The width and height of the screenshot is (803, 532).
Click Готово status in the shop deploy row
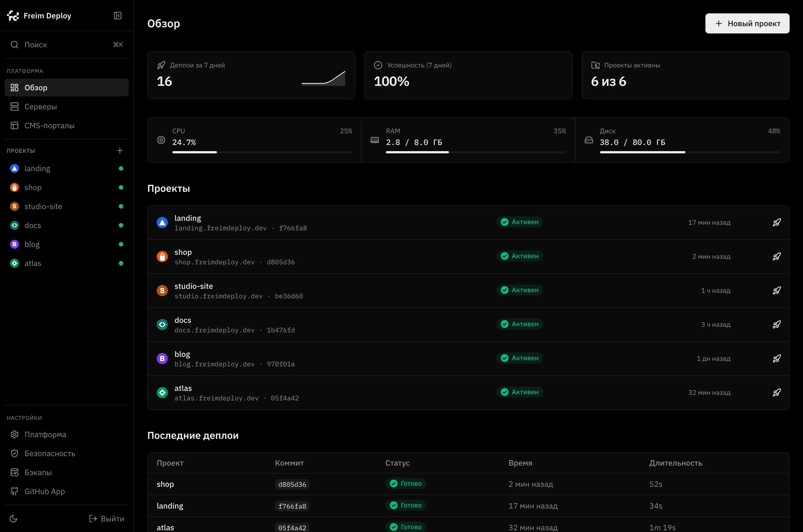point(406,483)
